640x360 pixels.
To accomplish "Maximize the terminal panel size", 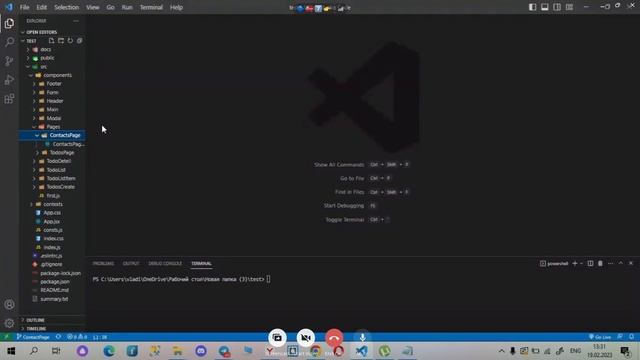I will [x=620, y=264].
